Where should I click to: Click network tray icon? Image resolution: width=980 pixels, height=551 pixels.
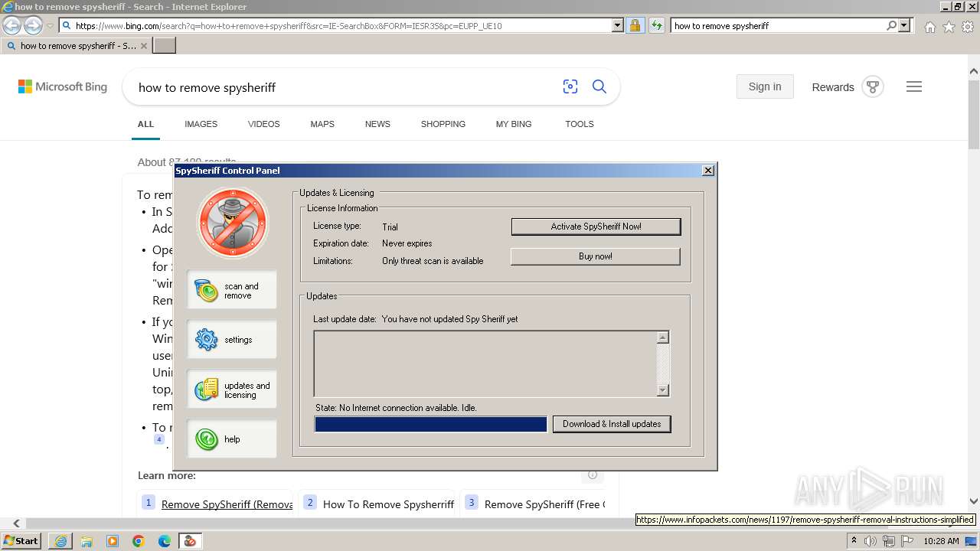click(x=889, y=541)
